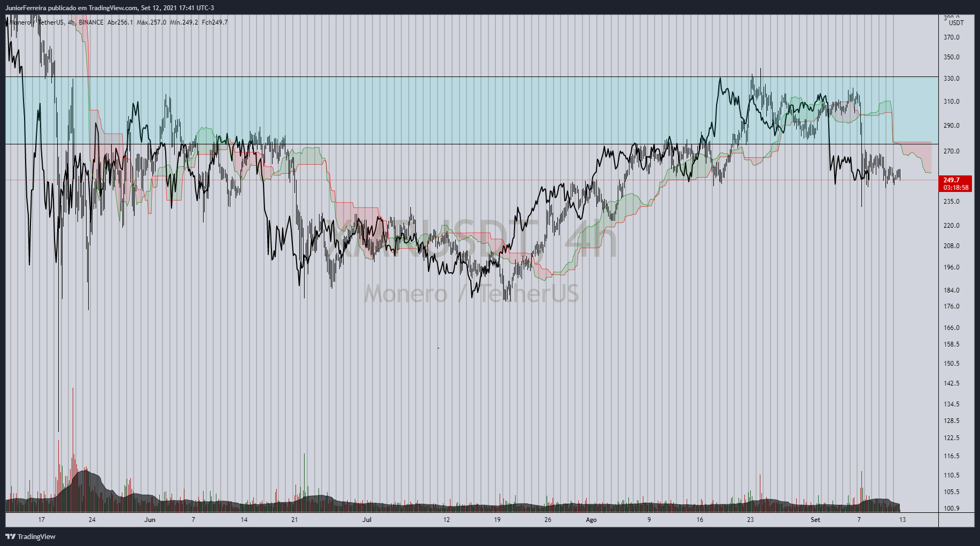Click the 270.0 price axis label
Image resolution: width=980 pixels, height=546 pixels.
click(951, 151)
